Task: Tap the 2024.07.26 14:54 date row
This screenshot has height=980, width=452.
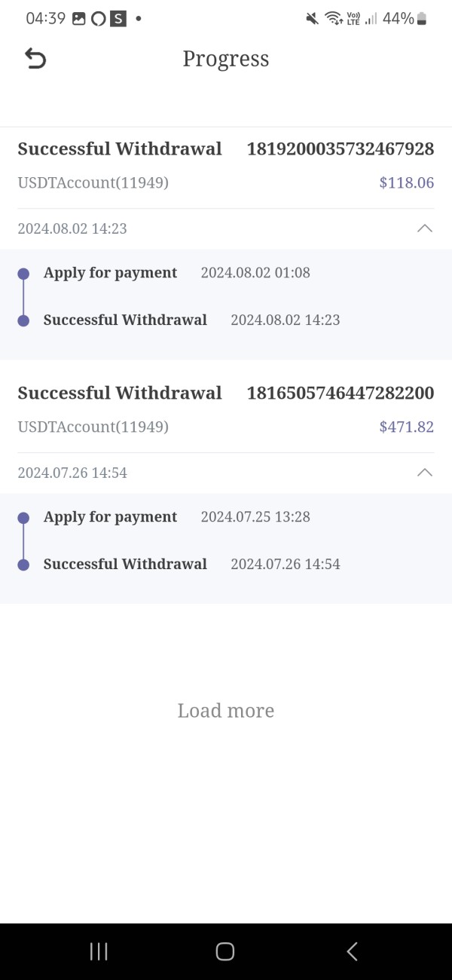Action: (72, 473)
